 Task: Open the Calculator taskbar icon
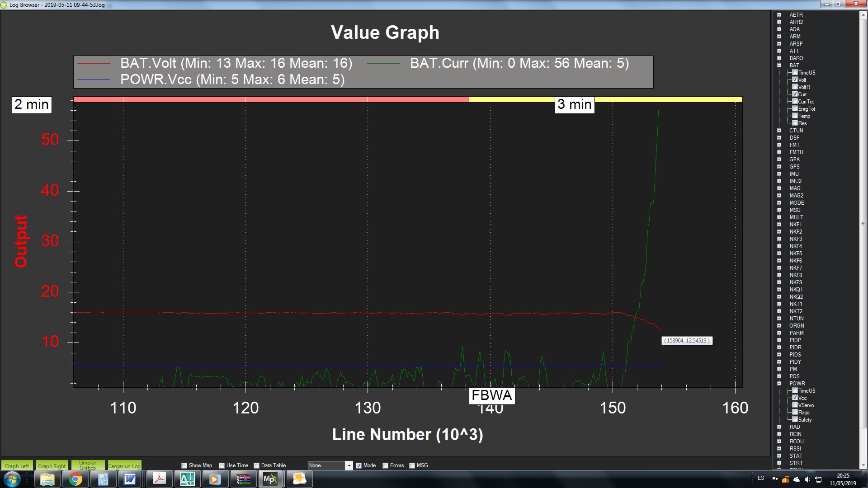point(103,479)
